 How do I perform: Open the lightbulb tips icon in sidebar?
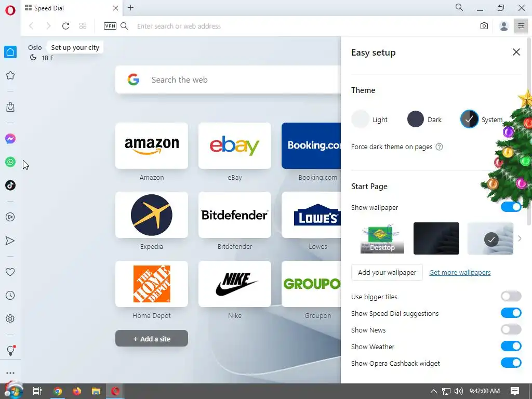tap(10, 350)
